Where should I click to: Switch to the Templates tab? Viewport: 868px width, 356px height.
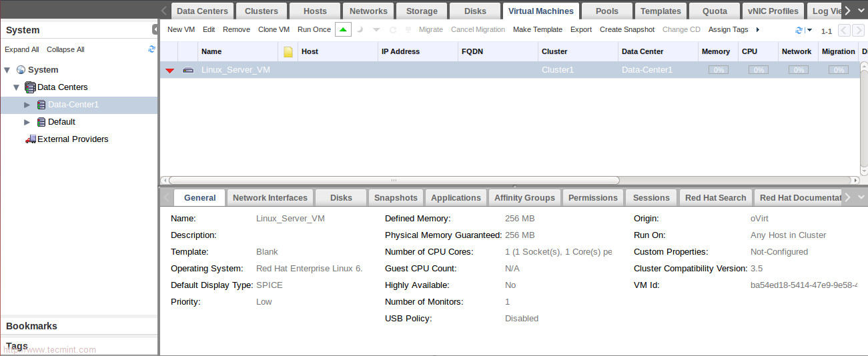click(x=661, y=11)
